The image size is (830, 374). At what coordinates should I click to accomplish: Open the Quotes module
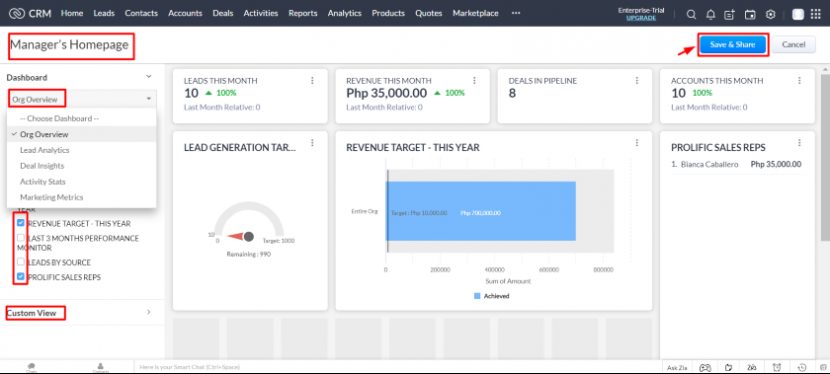tap(429, 13)
